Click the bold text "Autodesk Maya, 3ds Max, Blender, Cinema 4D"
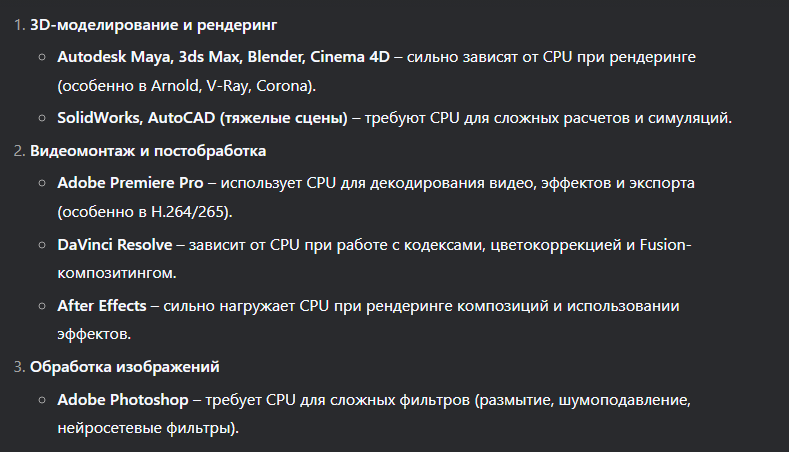Screen dimensions: 789x452 coord(223,57)
